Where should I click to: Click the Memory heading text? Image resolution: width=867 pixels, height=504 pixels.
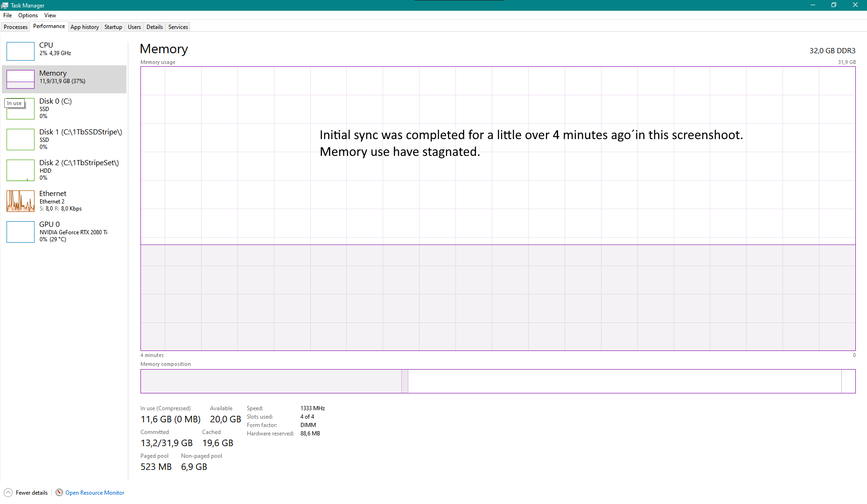(164, 49)
